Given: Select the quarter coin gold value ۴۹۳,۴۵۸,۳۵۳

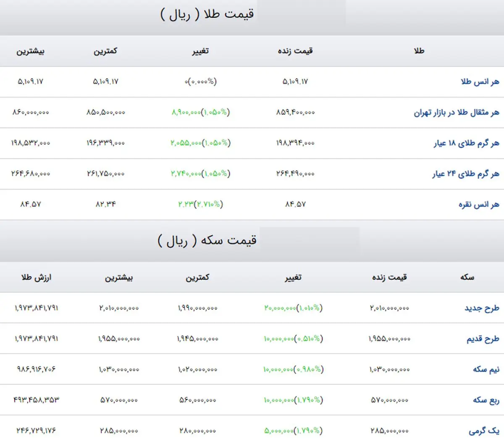Looking at the screenshot, I should tap(36, 400).
